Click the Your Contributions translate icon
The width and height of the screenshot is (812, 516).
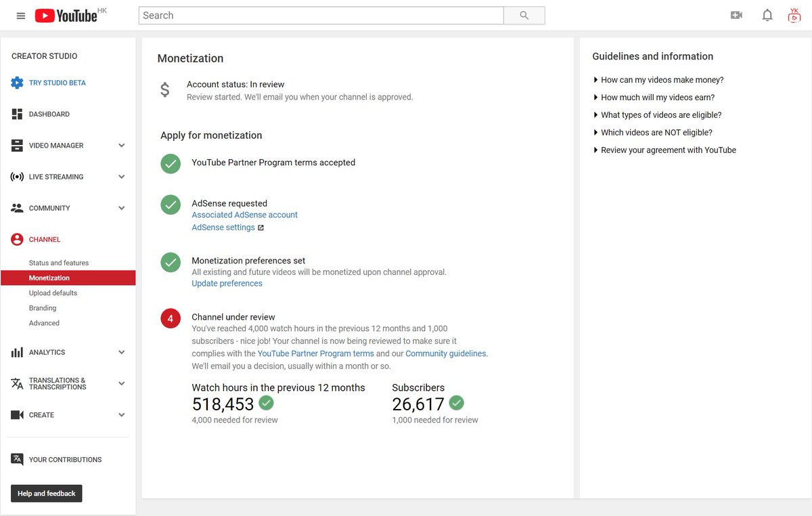coord(17,459)
